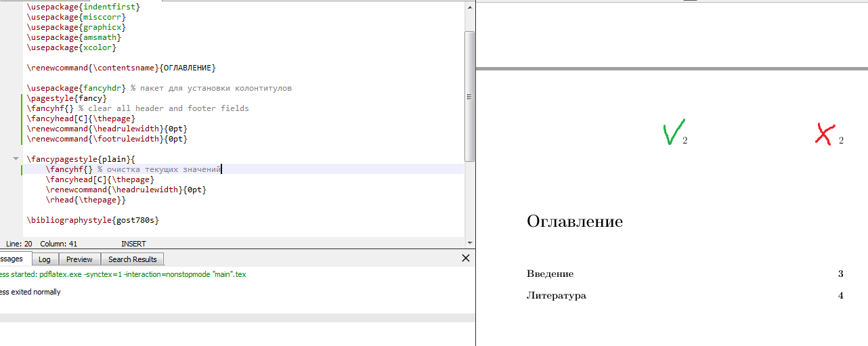Open the Log tab

pos(45,259)
